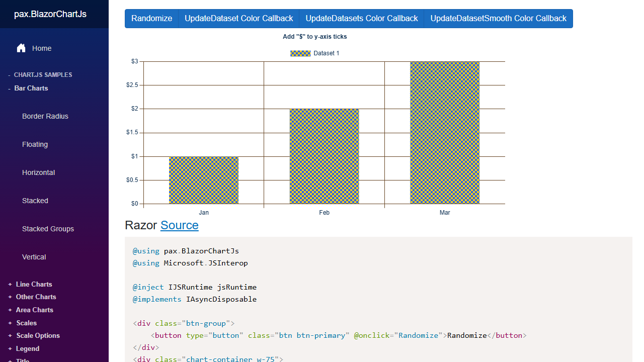The height and width of the screenshot is (362, 644).
Task: Click the Randomize button
Action: [x=151, y=19]
